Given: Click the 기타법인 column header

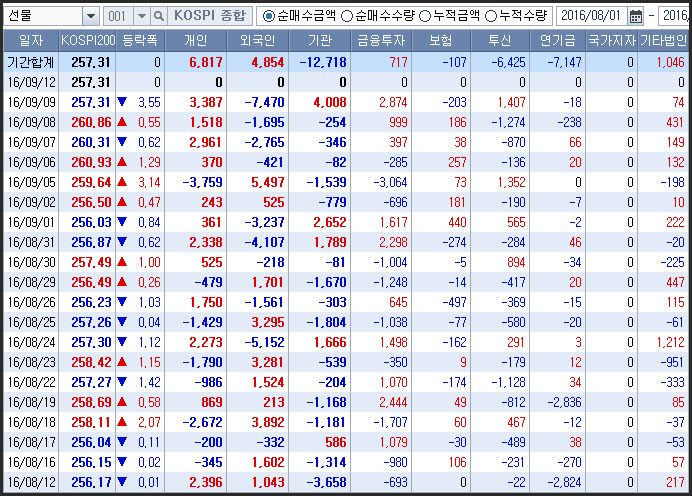Looking at the screenshot, I should (664, 41).
